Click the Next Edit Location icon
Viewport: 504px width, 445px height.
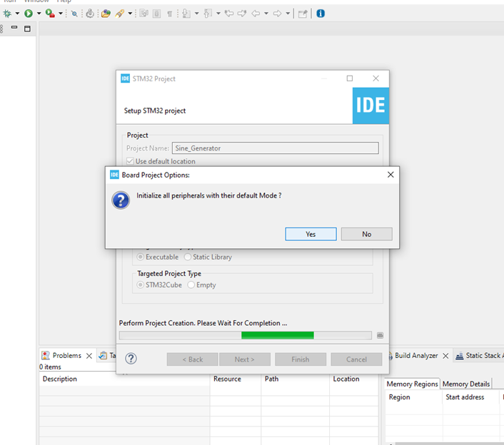click(x=242, y=14)
